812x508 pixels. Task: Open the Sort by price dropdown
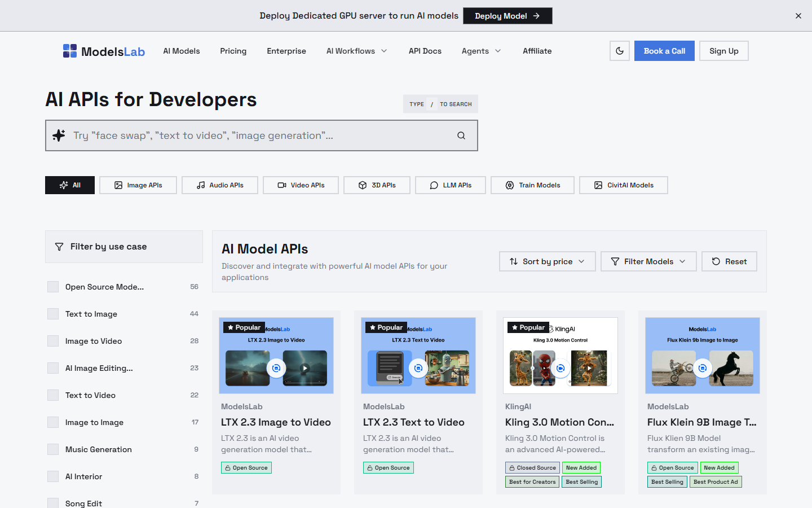(547, 261)
